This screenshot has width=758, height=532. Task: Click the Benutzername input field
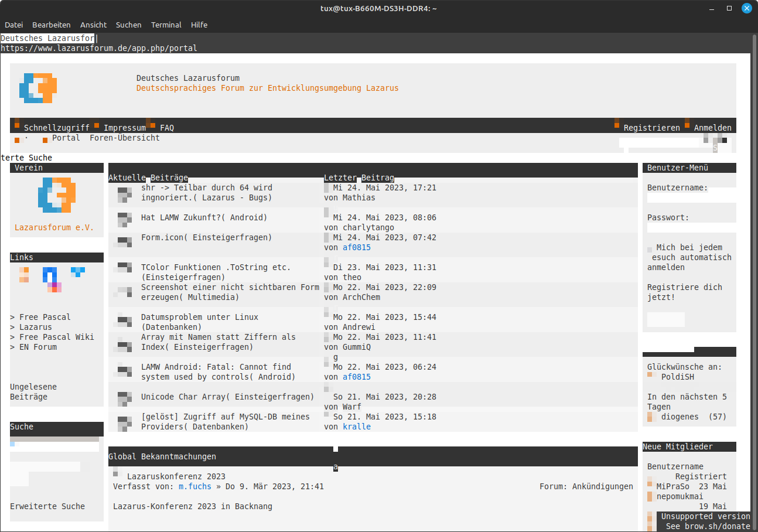click(692, 198)
